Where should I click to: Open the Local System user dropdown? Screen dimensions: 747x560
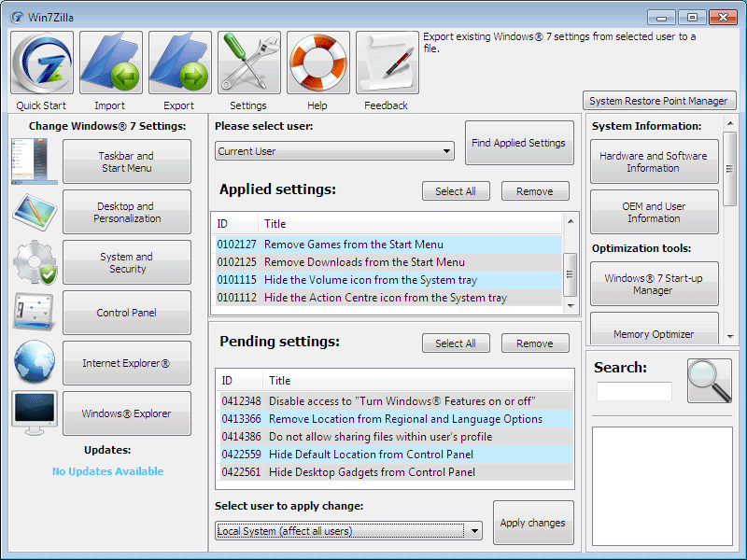pos(347,531)
